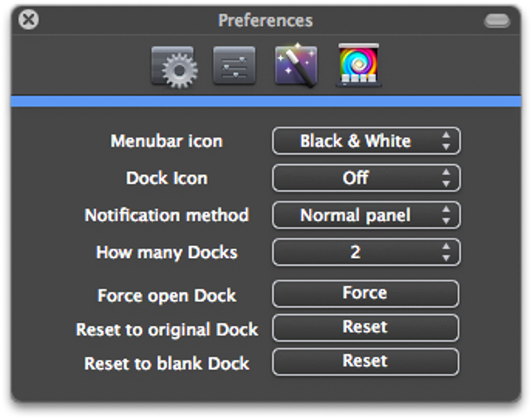The width and height of the screenshot is (532, 419).
Task: Open the gear General preferences tab
Action: coord(172,66)
